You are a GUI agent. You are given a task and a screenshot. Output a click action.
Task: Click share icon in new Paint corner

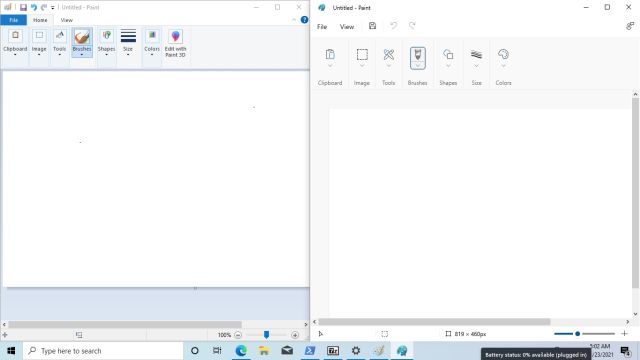[630, 26]
